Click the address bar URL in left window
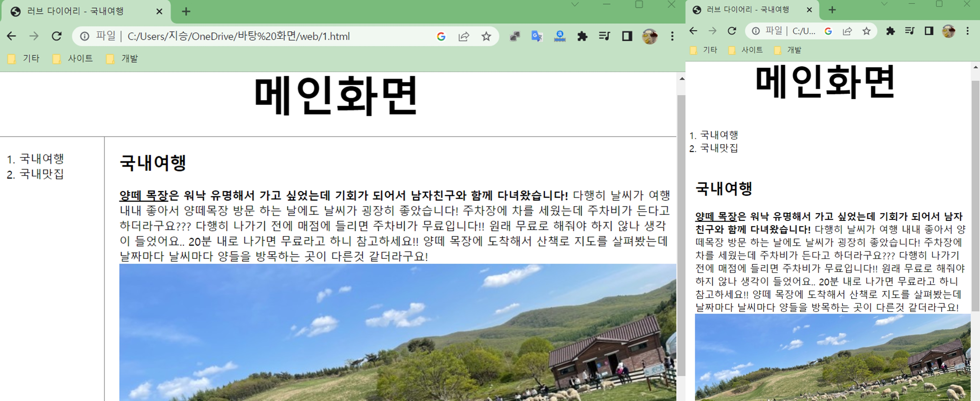This screenshot has height=401, width=980. 238,36
